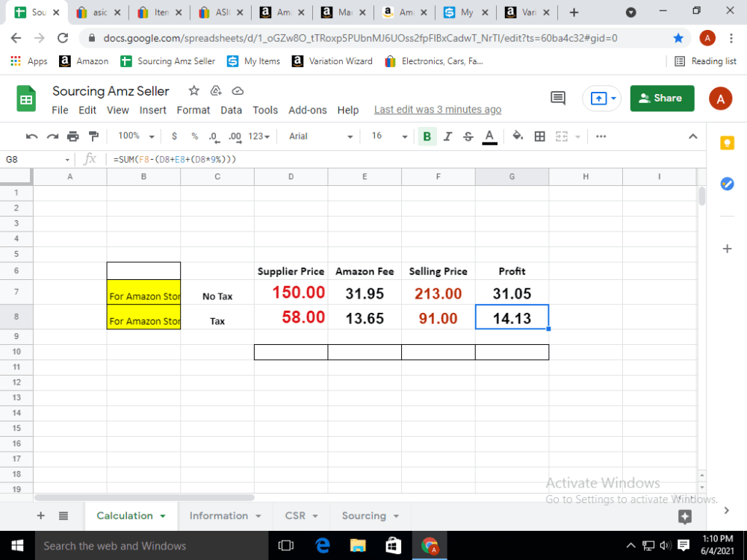Open the Add-ons menu

(308, 110)
